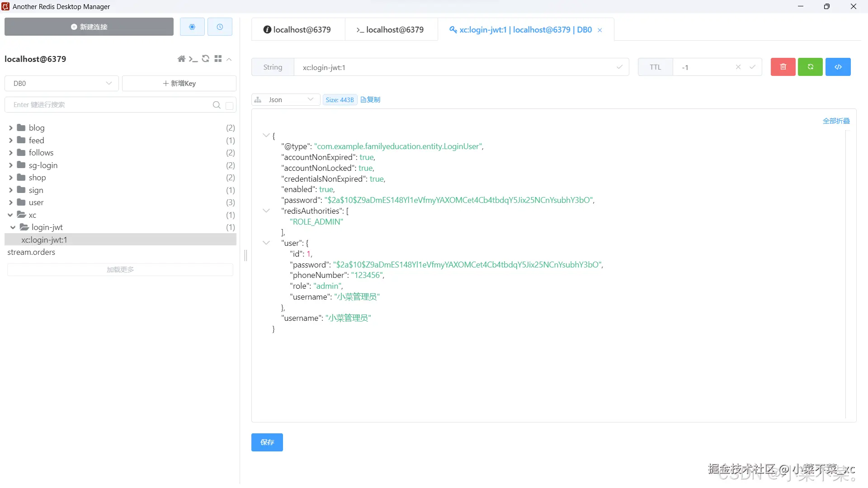Click the 保存 save button

tap(267, 442)
